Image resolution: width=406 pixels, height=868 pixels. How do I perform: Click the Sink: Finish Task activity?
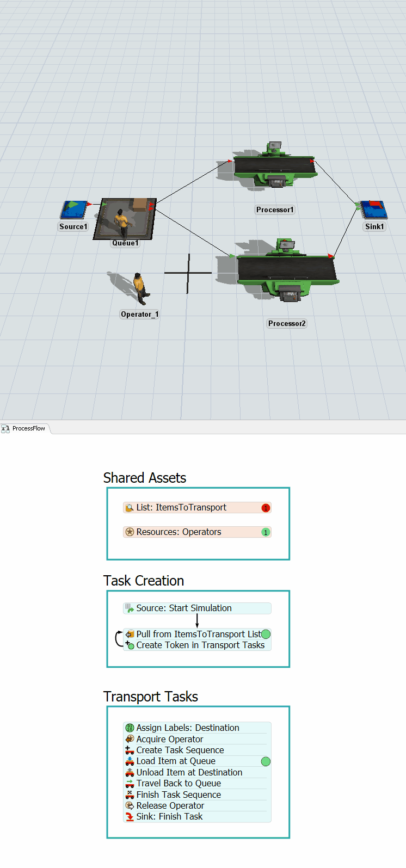point(169,817)
